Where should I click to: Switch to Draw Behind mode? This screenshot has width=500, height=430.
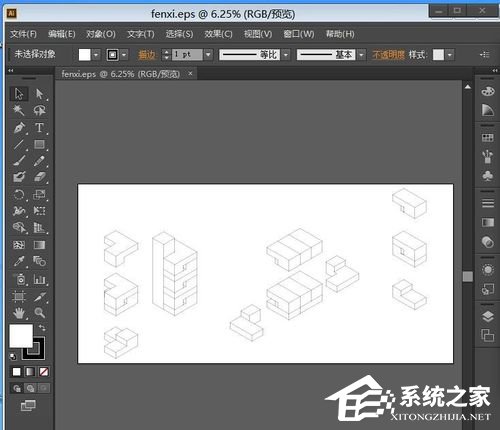[x=30, y=388]
